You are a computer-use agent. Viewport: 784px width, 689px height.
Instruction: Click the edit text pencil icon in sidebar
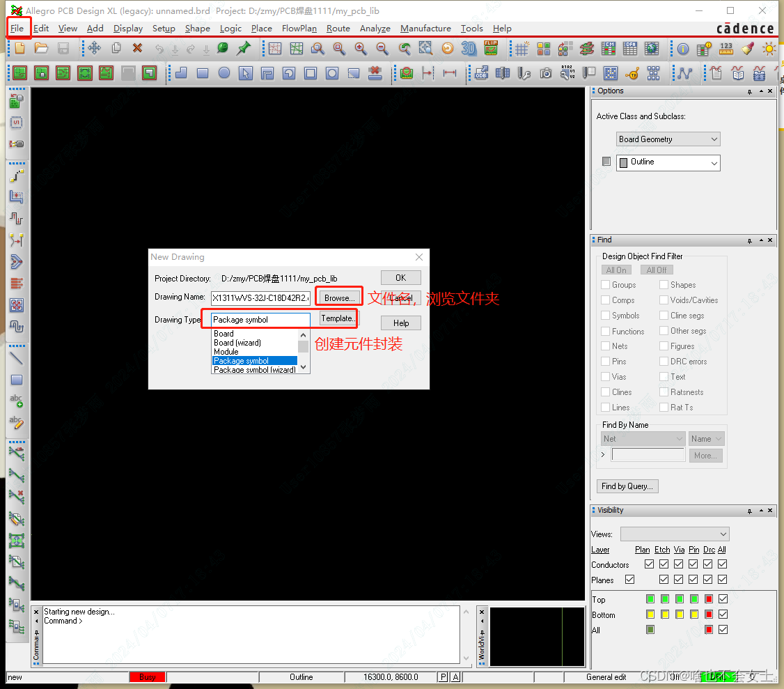point(17,423)
